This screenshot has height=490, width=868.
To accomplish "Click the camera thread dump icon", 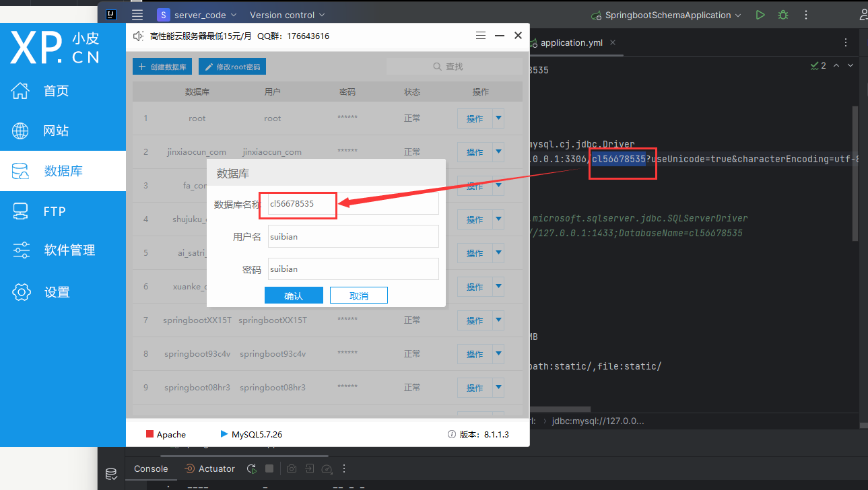I will tap(292, 468).
